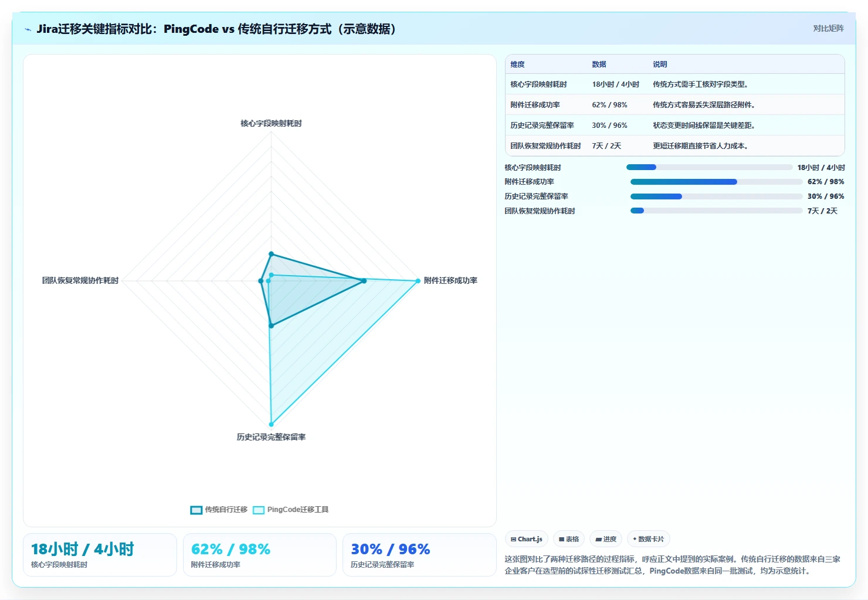Click the 18小时 / 4小时 stat card

pos(100,555)
